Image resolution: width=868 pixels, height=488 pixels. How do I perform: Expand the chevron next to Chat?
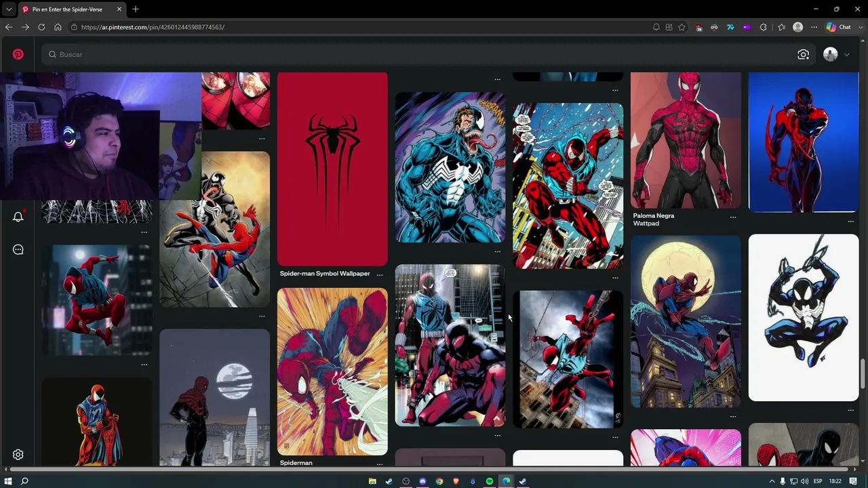pyautogui.click(x=859, y=27)
